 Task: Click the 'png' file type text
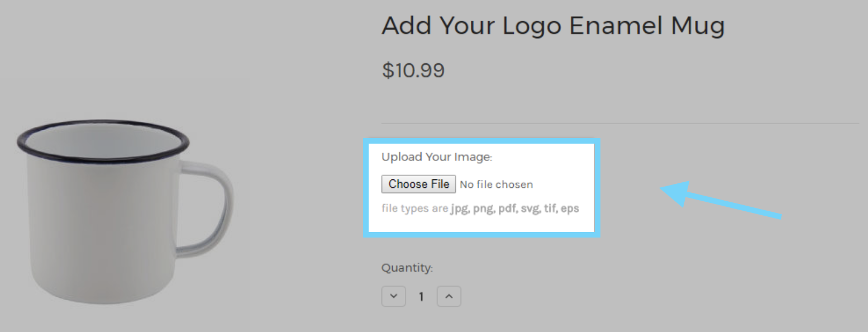point(484,209)
